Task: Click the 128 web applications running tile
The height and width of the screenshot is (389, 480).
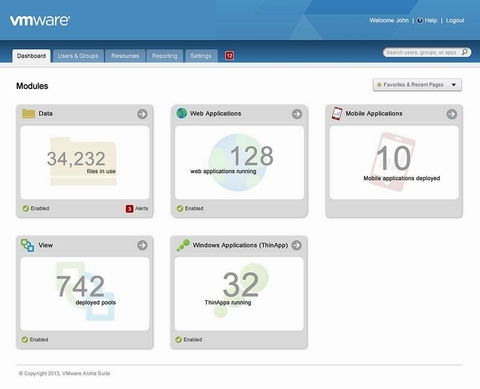Action: point(239,163)
